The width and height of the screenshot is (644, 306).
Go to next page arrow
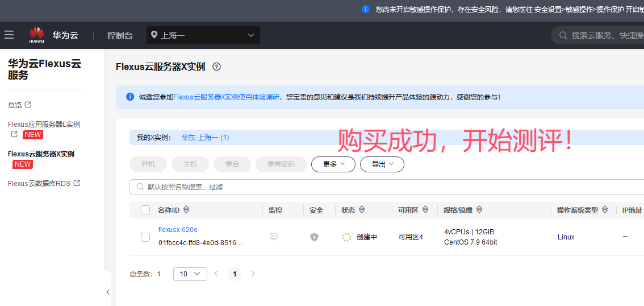[x=253, y=274]
